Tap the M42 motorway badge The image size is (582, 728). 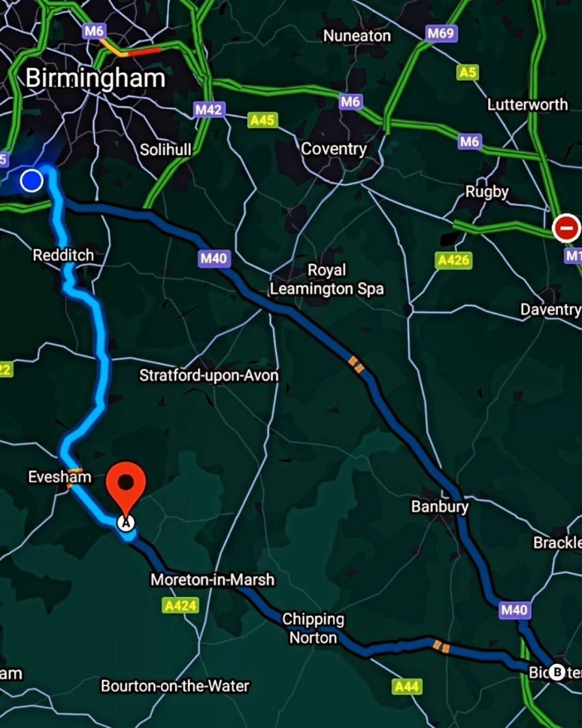[x=209, y=109]
